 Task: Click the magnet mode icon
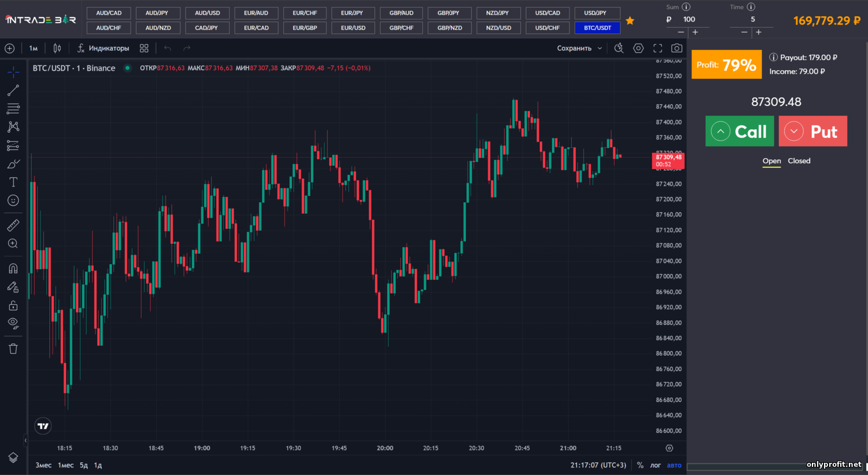13,268
